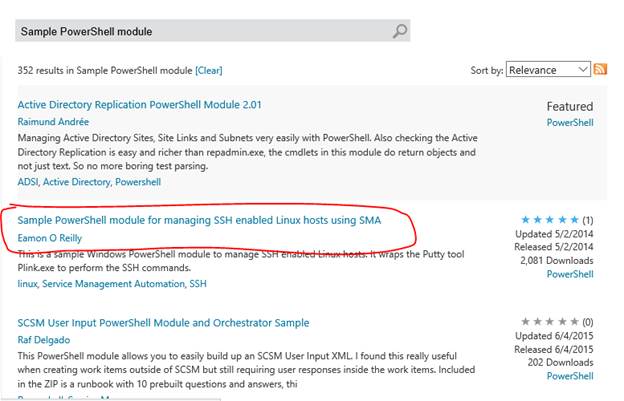This screenshot has width=624, height=401.
Task: Select the linux tag
Action: click(27, 285)
